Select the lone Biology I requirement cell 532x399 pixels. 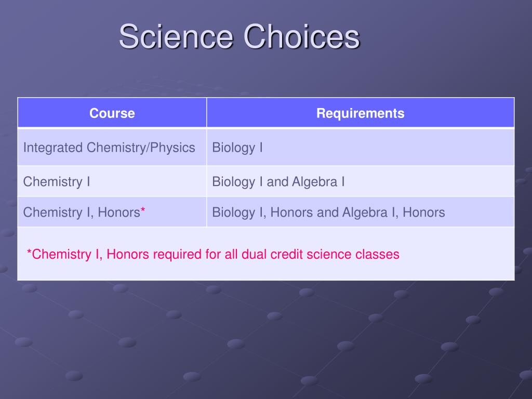(361, 147)
